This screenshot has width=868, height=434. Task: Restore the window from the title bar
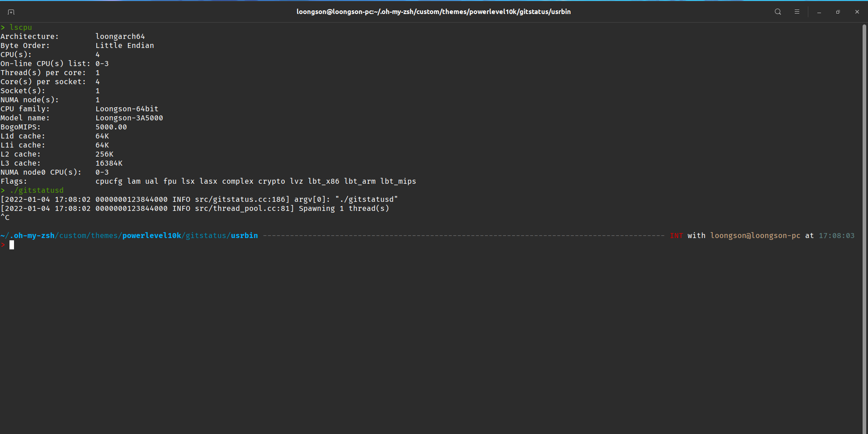click(x=838, y=12)
